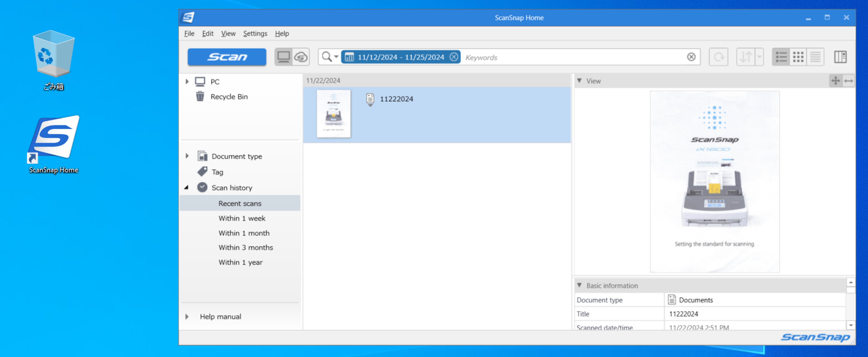Image resolution: width=868 pixels, height=357 pixels.
Task: Expand the Document type node arrow
Action: point(187,156)
